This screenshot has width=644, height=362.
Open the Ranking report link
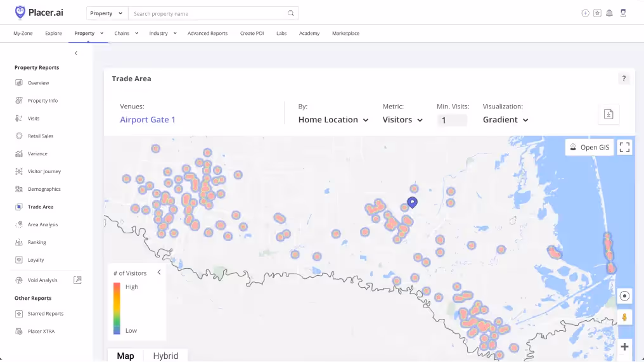coord(37,242)
